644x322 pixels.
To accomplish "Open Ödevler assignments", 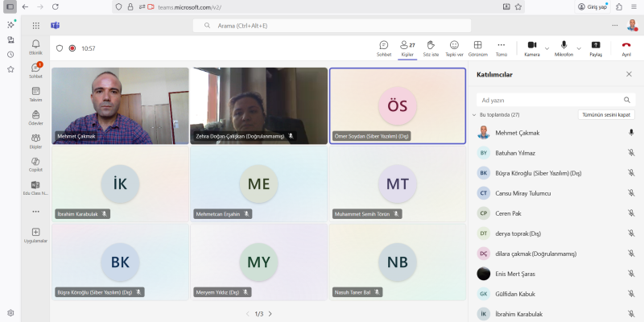I will [x=35, y=118].
